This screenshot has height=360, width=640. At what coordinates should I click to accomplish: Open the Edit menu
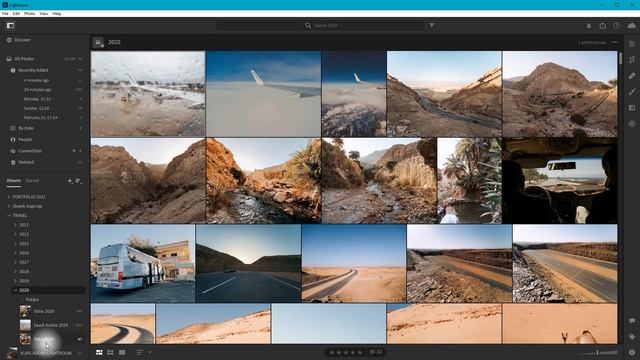point(16,13)
